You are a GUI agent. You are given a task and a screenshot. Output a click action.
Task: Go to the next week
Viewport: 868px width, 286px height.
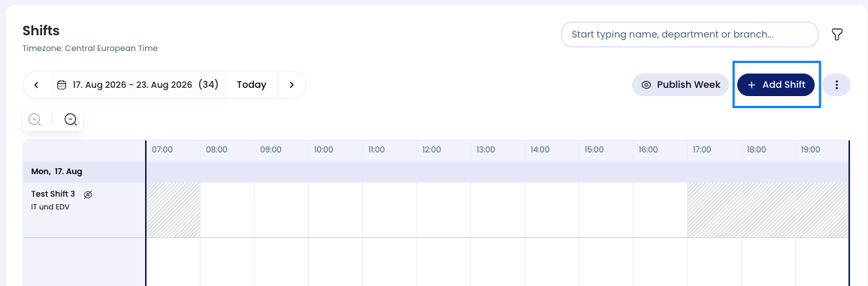292,85
